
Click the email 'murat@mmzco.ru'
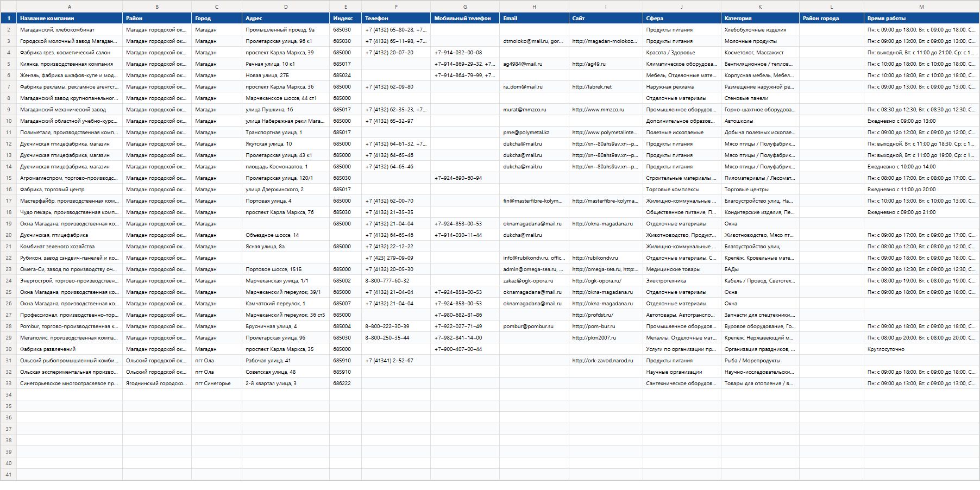pos(534,110)
